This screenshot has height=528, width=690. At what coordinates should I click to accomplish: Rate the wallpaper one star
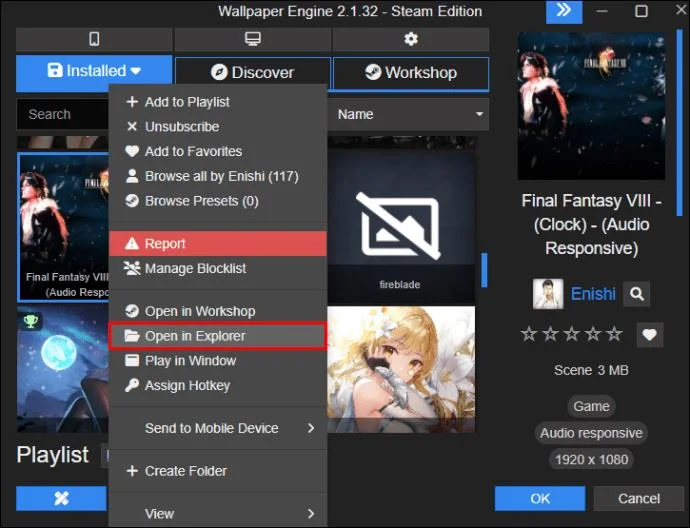tap(529, 334)
